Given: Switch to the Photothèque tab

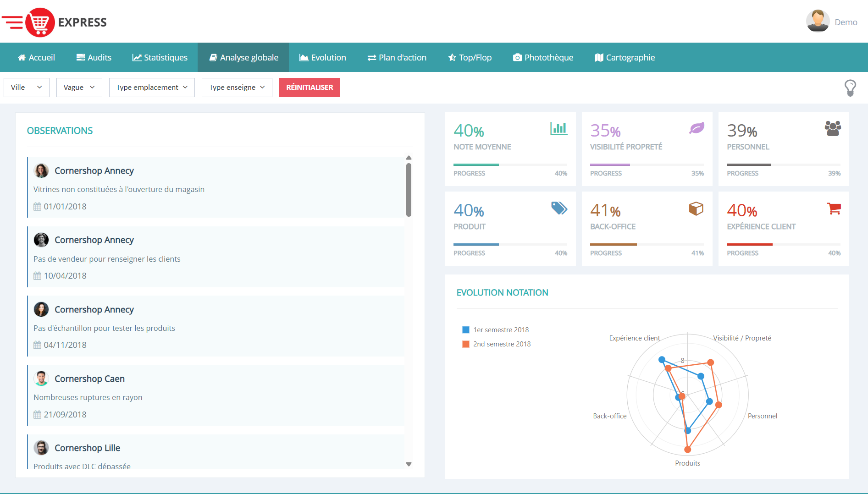Looking at the screenshot, I should click(x=543, y=57).
